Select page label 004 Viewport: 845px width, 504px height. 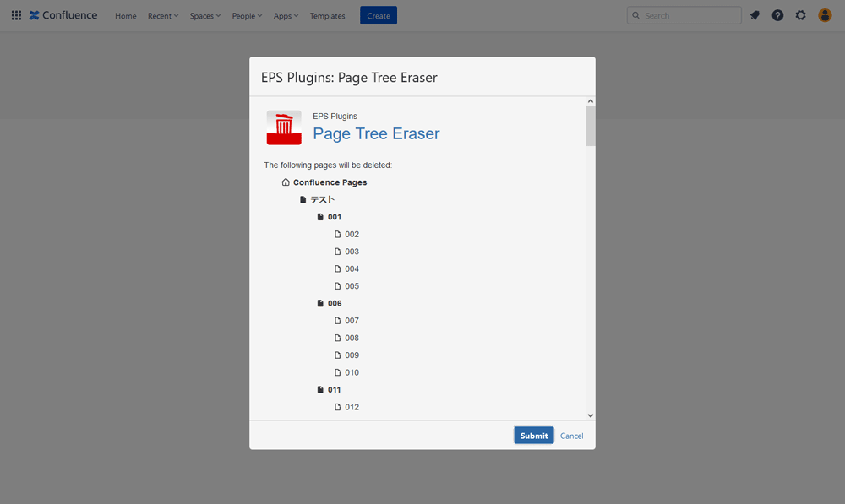[352, 268]
